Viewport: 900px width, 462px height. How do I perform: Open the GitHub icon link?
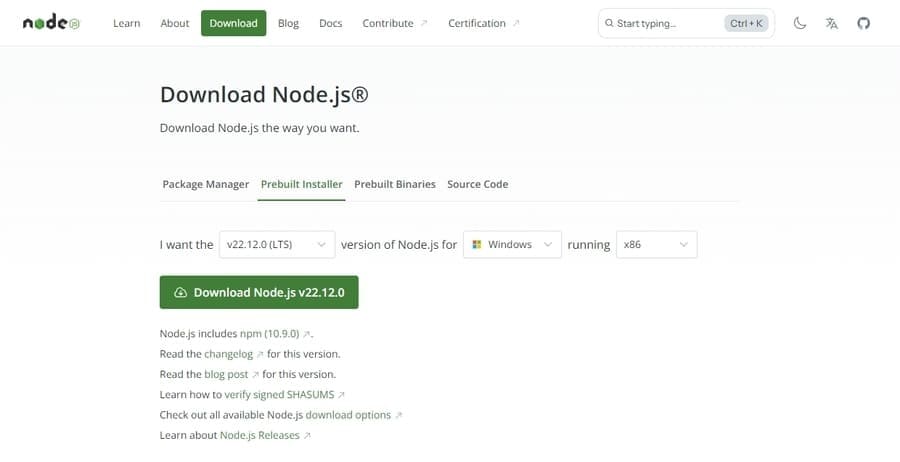[x=863, y=23]
